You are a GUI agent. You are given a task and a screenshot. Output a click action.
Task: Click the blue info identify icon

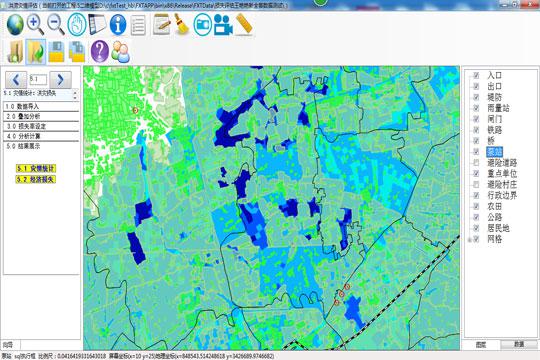(x=118, y=24)
